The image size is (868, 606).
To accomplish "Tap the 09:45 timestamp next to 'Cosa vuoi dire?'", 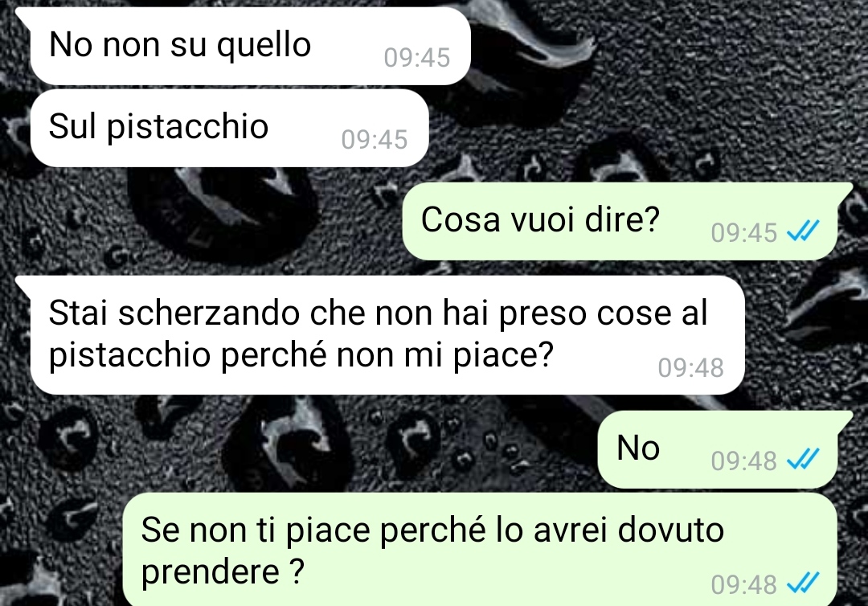I will pos(744,233).
